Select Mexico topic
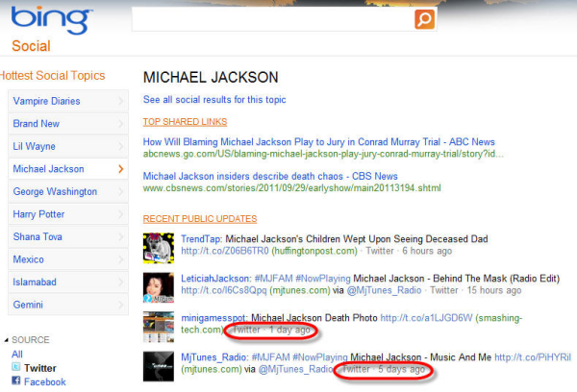This screenshot has height=392, width=577. (68, 259)
